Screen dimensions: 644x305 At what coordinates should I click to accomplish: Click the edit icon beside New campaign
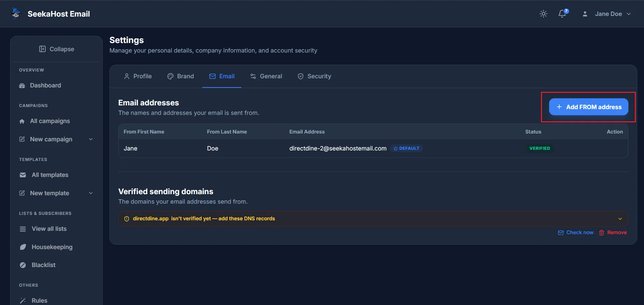22,139
